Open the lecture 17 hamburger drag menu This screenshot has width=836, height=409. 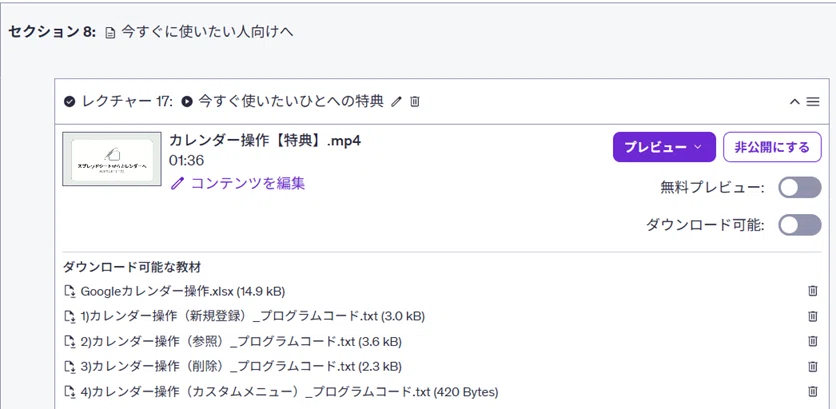pos(813,101)
